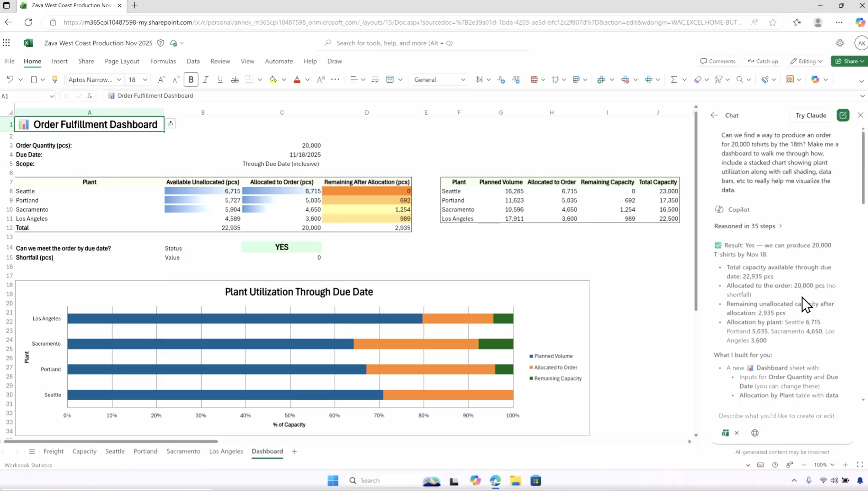This screenshot has width=868, height=491.
Task: Start a new Copilot chat
Action: [843, 115]
